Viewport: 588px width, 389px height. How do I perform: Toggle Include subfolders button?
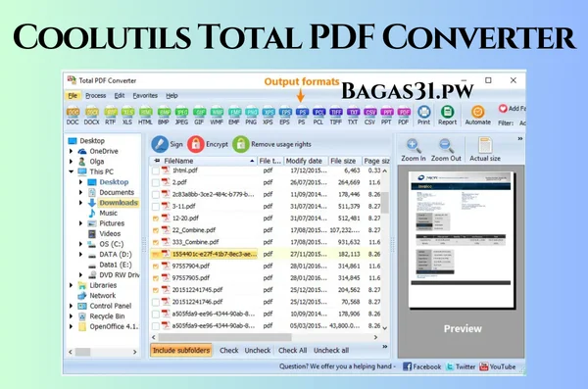click(181, 351)
